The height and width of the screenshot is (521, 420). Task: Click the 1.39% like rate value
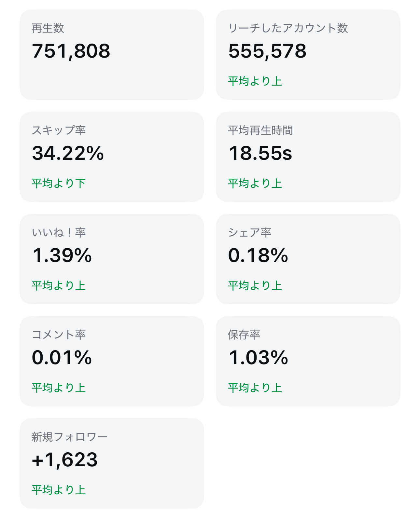[x=62, y=255]
